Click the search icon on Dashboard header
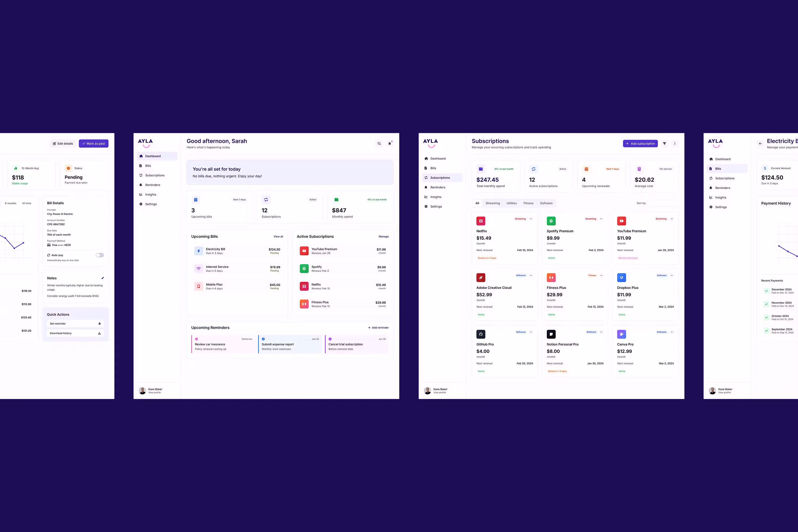Viewport: 798px width, 532px height. click(x=379, y=144)
